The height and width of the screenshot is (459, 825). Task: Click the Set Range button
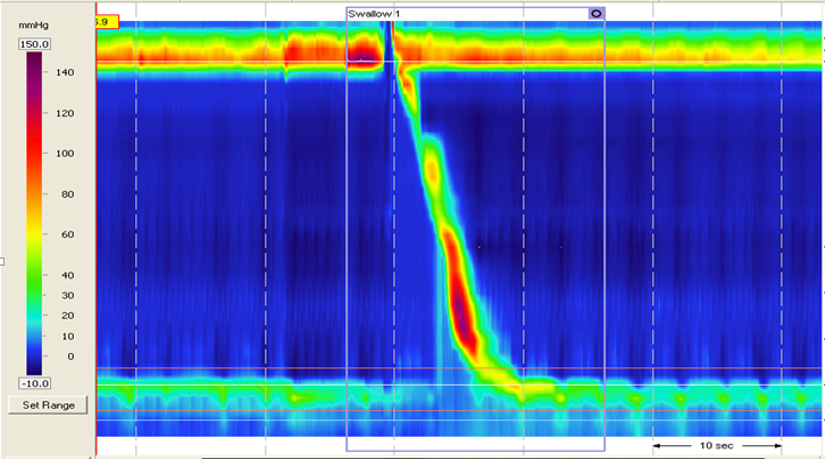pos(48,405)
